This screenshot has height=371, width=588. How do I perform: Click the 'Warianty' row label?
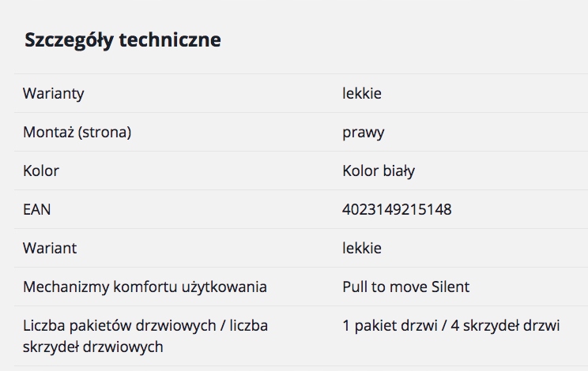[x=53, y=93]
